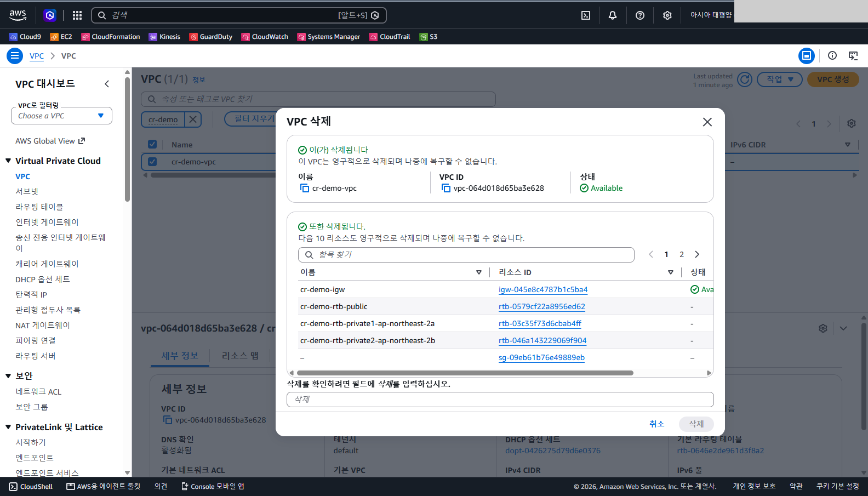Click the VPC 생성 button
This screenshot has width=868, height=496.
(833, 79)
